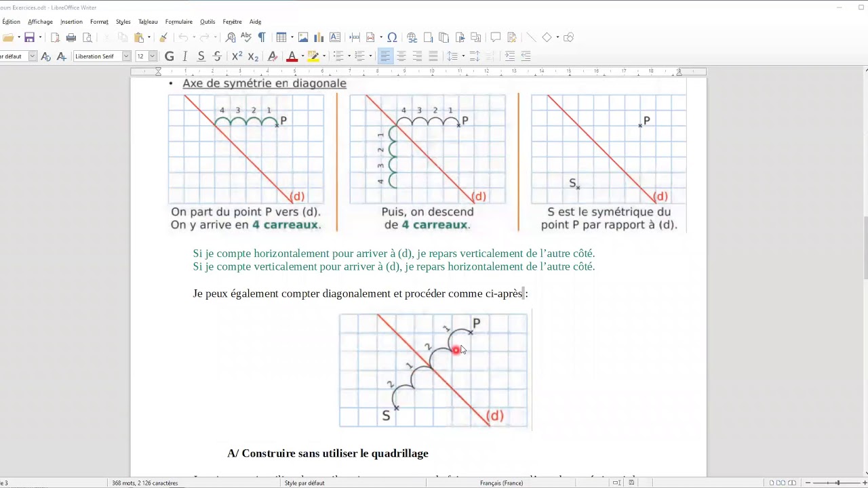The height and width of the screenshot is (488, 868).
Task: Select the line drawing tool
Action: pyautogui.click(x=531, y=38)
